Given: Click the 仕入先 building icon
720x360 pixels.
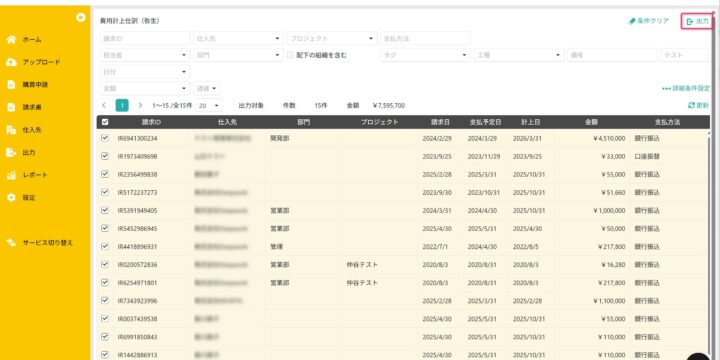Looking at the screenshot, I should [x=11, y=130].
